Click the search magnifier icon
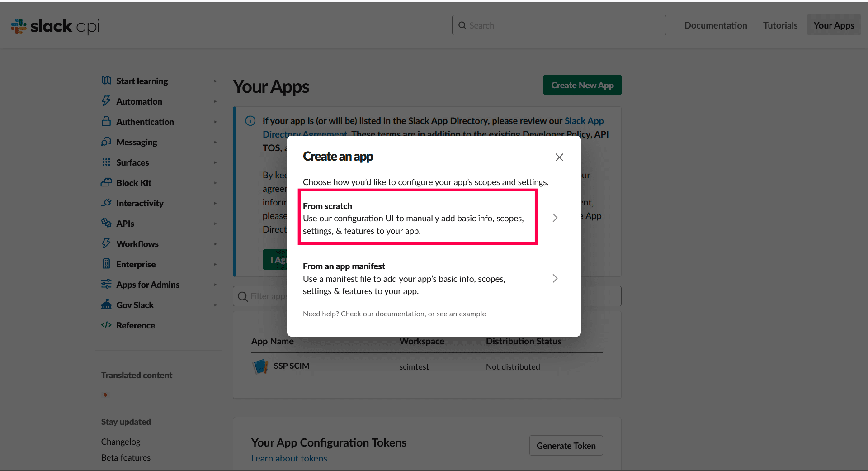This screenshot has width=868, height=471. [462, 25]
